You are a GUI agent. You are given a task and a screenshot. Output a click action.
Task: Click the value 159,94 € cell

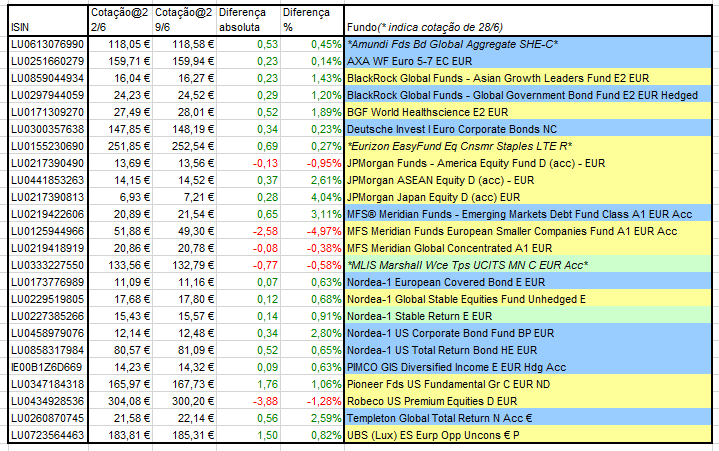point(184,61)
